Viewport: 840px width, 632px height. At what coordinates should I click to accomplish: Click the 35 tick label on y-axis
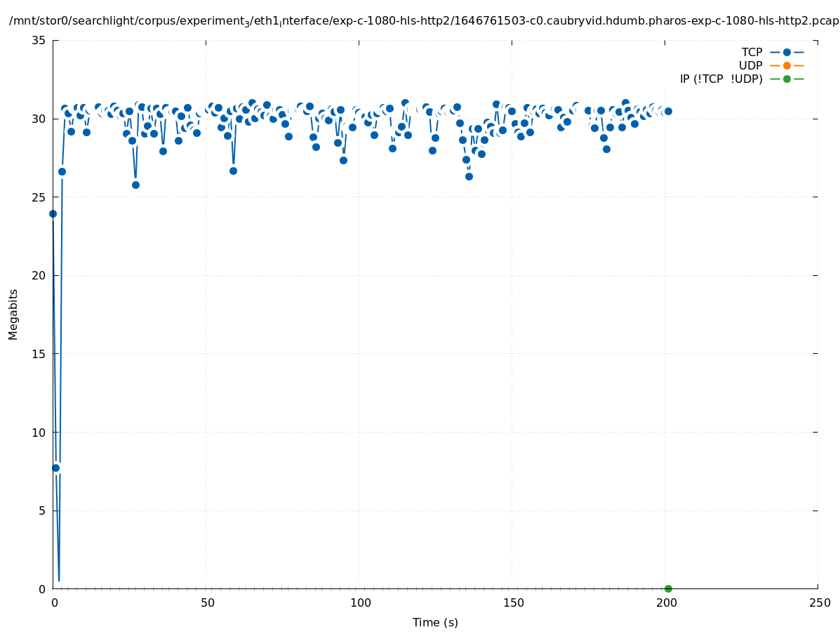[x=39, y=41]
